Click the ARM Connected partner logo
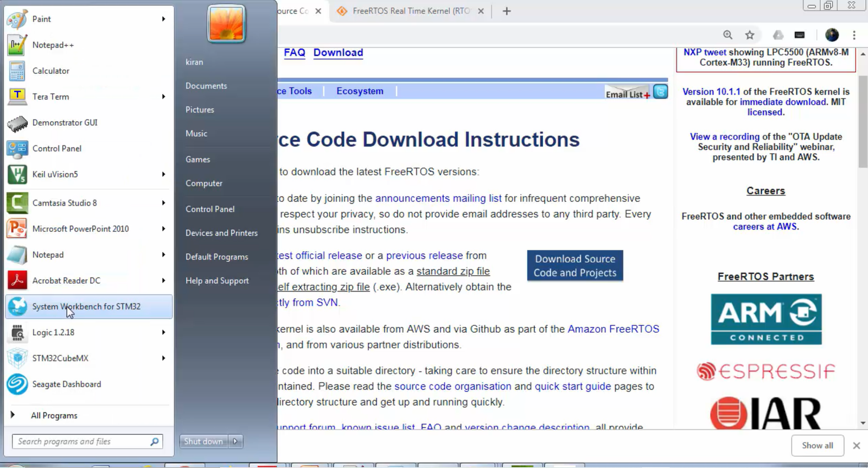 click(766, 319)
